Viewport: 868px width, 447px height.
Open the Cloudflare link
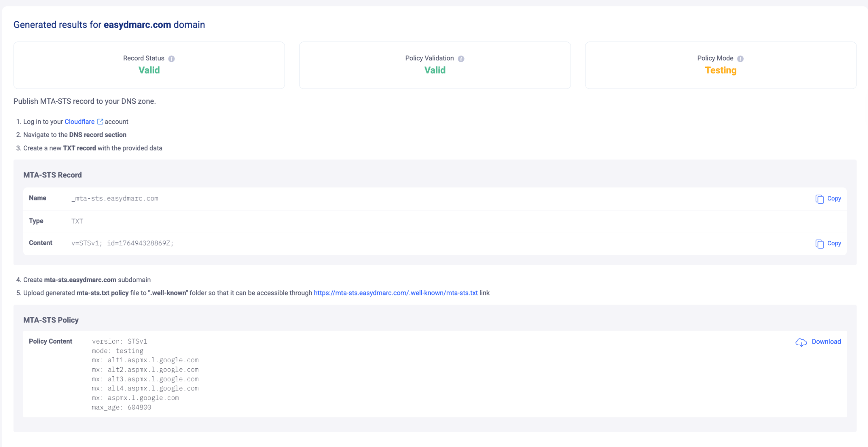click(79, 122)
